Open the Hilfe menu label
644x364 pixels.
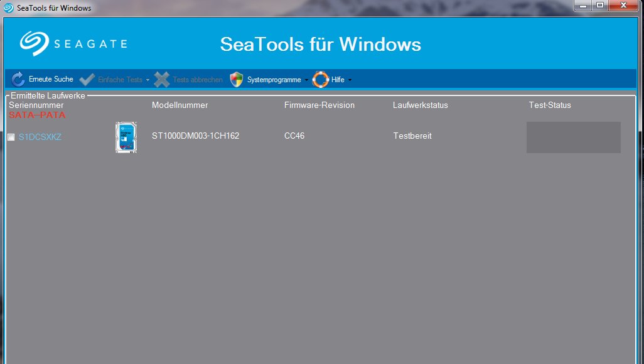338,80
